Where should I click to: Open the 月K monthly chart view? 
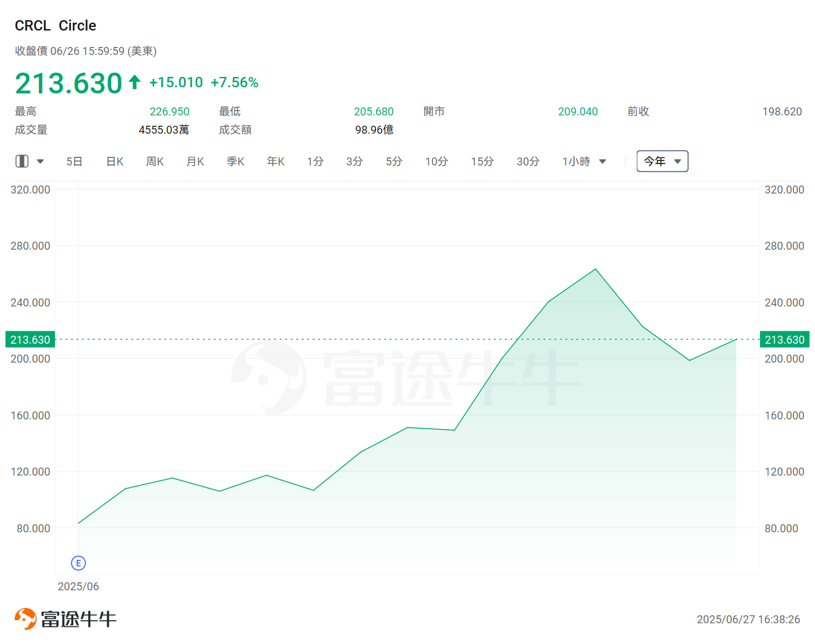(x=195, y=162)
